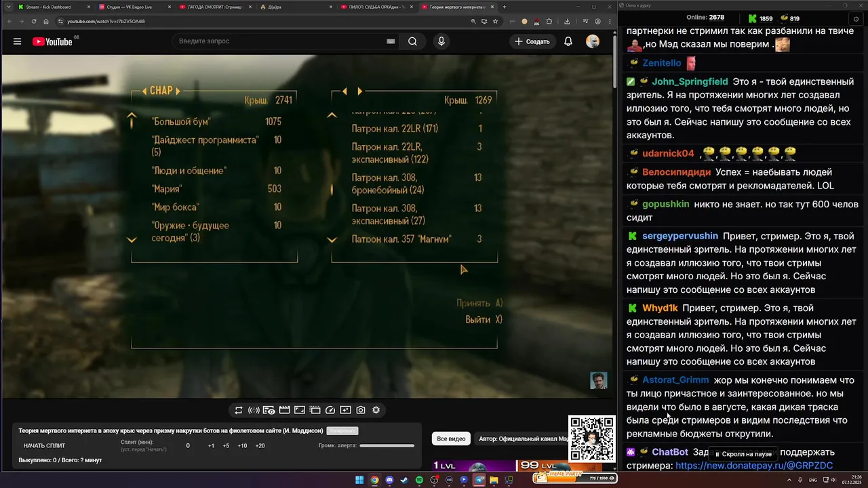868x488 pixels.
Task: Click the Выйти X) option in video
Action: (484, 319)
